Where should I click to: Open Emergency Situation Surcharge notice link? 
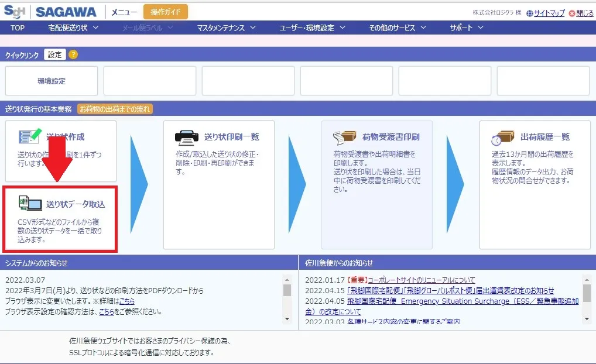click(x=441, y=306)
